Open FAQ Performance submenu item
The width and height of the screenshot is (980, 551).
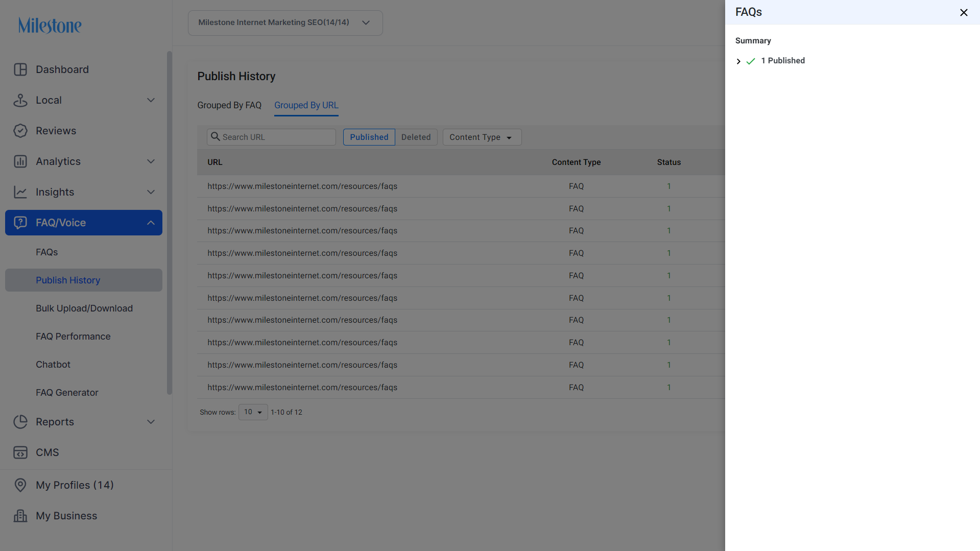pos(73,337)
